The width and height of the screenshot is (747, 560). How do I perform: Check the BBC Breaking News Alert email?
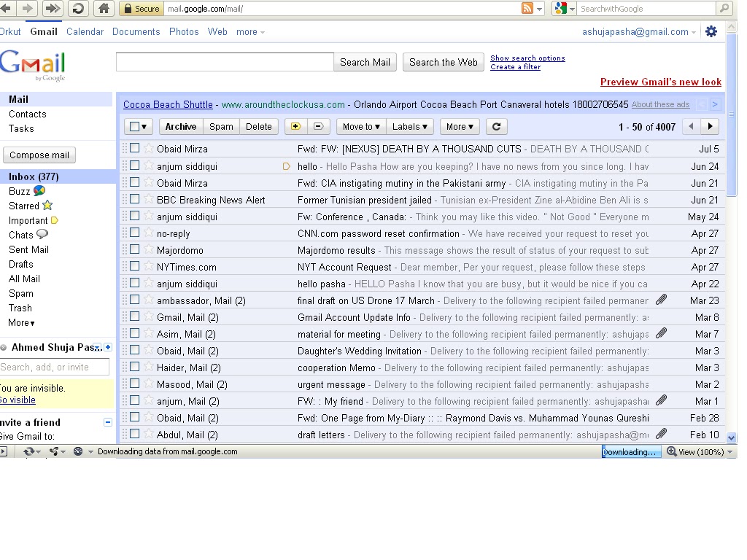pos(135,198)
